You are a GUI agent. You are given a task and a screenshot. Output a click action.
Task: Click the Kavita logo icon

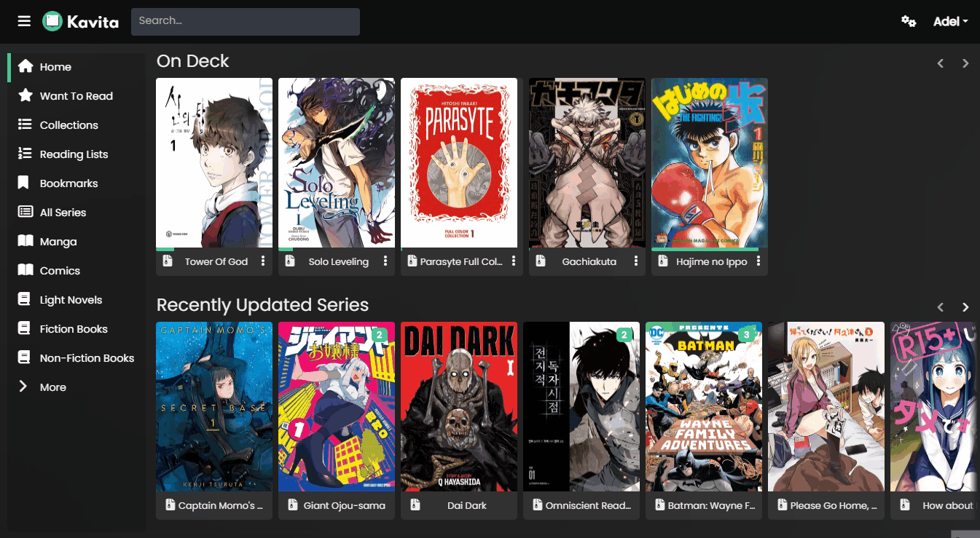52,21
